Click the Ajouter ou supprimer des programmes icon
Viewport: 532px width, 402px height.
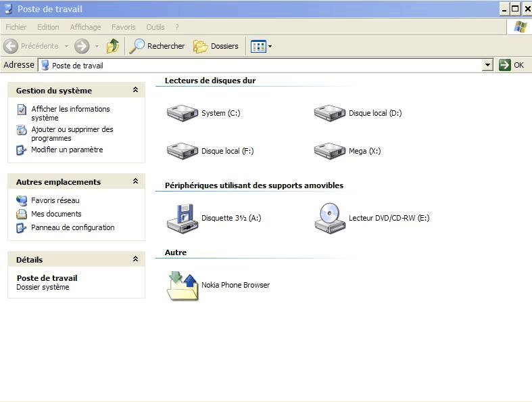(22, 130)
